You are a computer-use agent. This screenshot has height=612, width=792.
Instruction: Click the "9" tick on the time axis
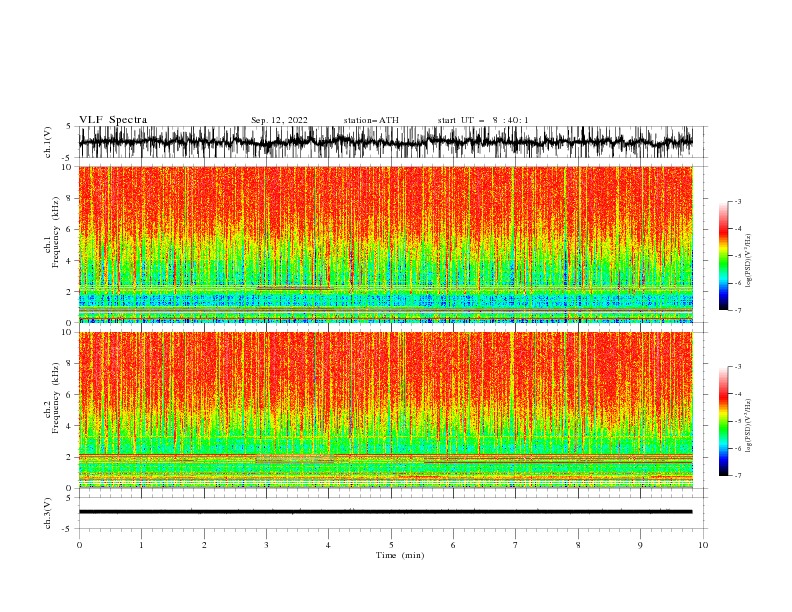coord(640,545)
